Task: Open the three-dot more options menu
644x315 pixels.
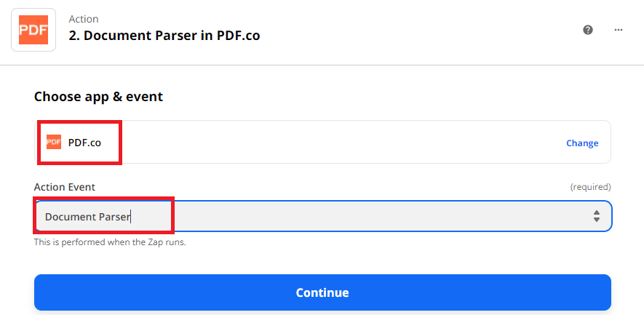Action: coord(619,30)
